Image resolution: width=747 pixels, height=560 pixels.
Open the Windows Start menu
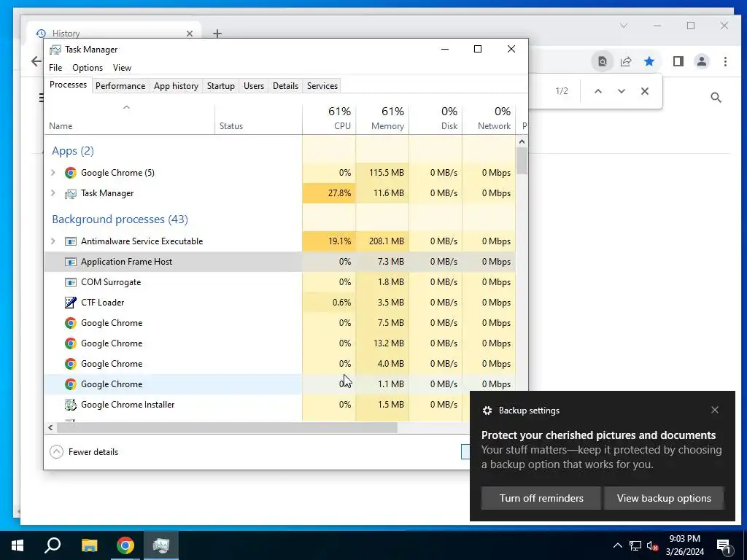coord(18,545)
